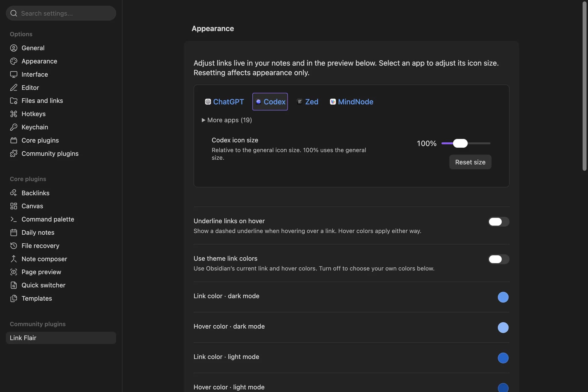Open Interface settings
This screenshot has height=392, width=588.
pos(61,74)
